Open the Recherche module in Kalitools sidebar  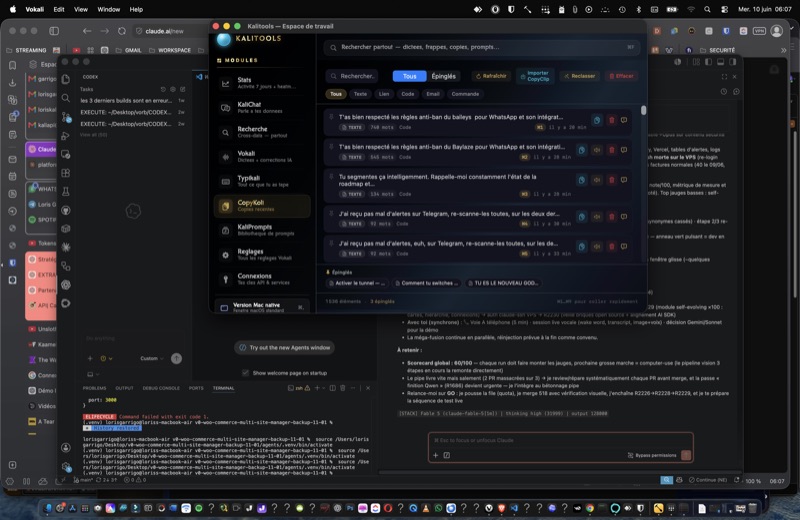click(x=262, y=132)
